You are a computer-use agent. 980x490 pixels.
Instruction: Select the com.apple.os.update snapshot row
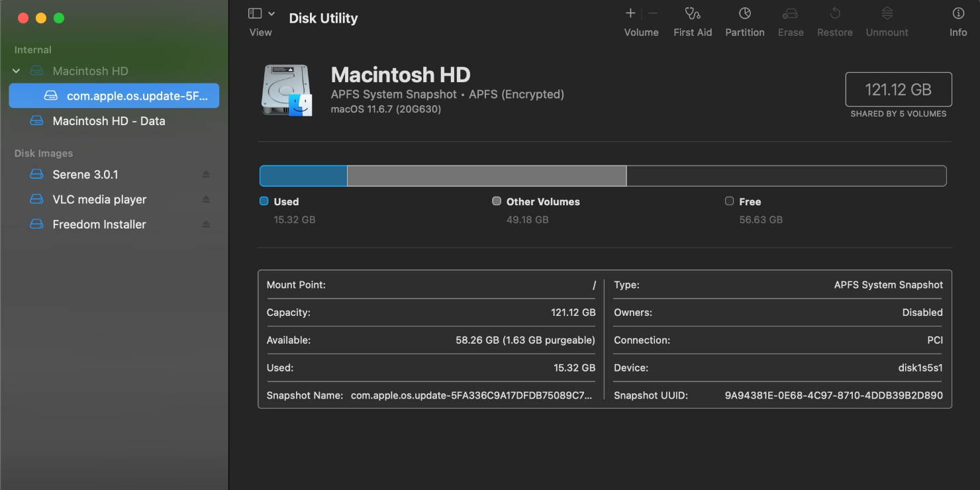pyautogui.click(x=114, y=95)
